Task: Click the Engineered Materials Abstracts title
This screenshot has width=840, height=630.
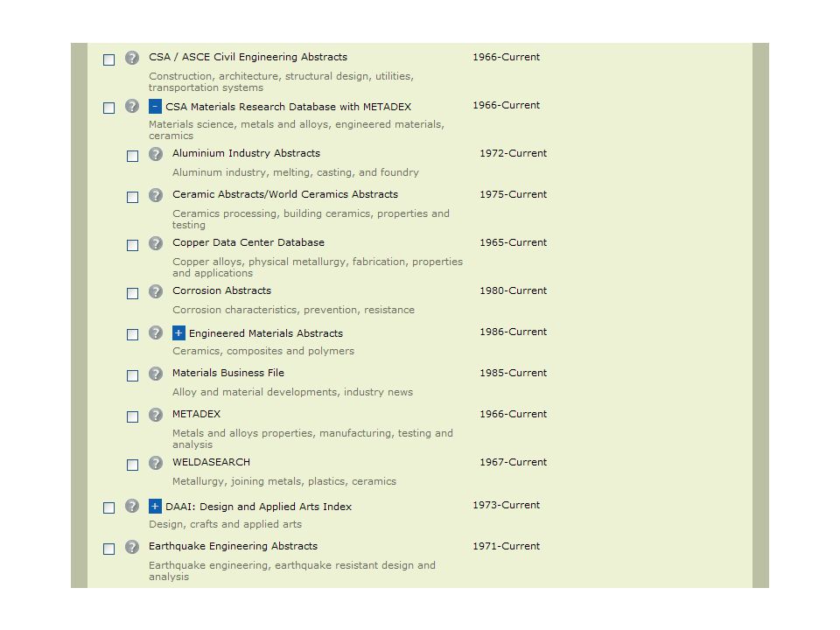Action: click(x=266, y=333)
